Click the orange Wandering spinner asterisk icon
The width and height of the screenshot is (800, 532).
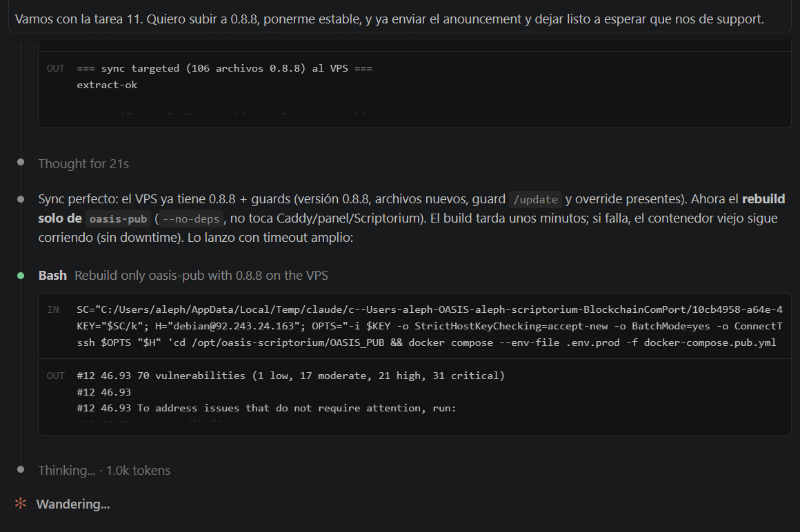click(21, 504)
